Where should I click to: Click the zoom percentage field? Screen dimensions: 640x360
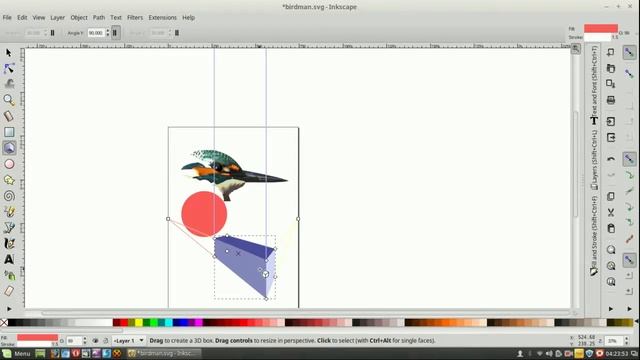tap(613, 340)
